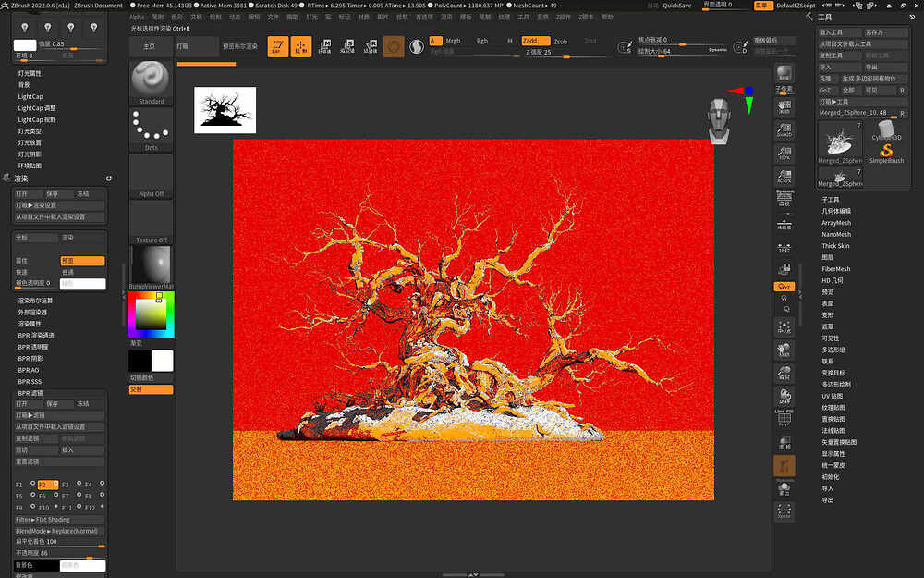924x578 pixels.
Task: Activate the Scale (S) transform icon
Action: [x=347, y=46]
